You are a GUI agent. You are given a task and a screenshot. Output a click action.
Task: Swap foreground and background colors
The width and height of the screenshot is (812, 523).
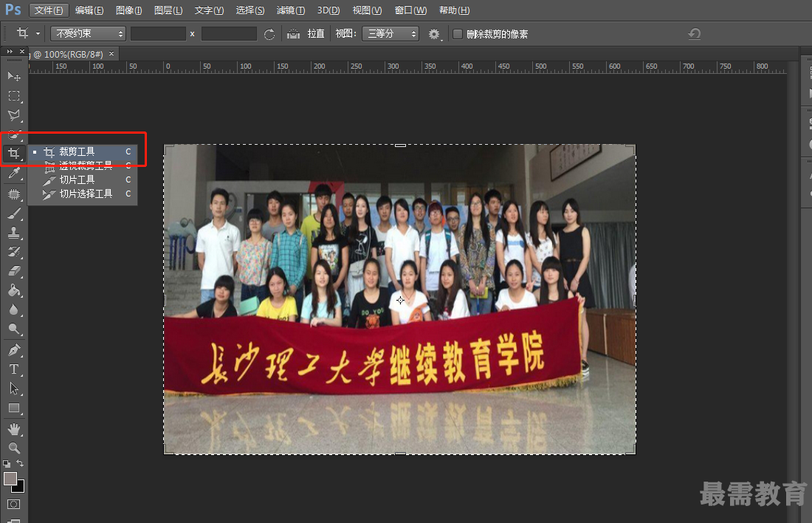point(20,463)
